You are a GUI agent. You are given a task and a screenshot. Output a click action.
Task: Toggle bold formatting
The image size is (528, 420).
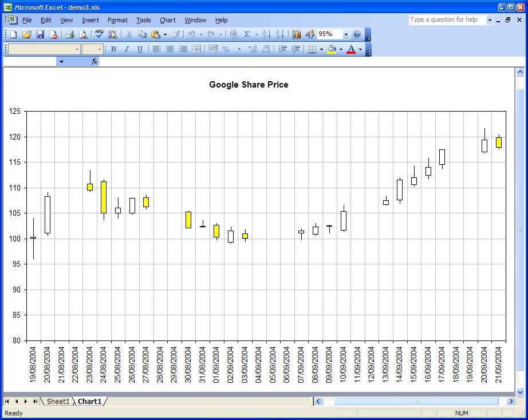(x=114, y=49)
